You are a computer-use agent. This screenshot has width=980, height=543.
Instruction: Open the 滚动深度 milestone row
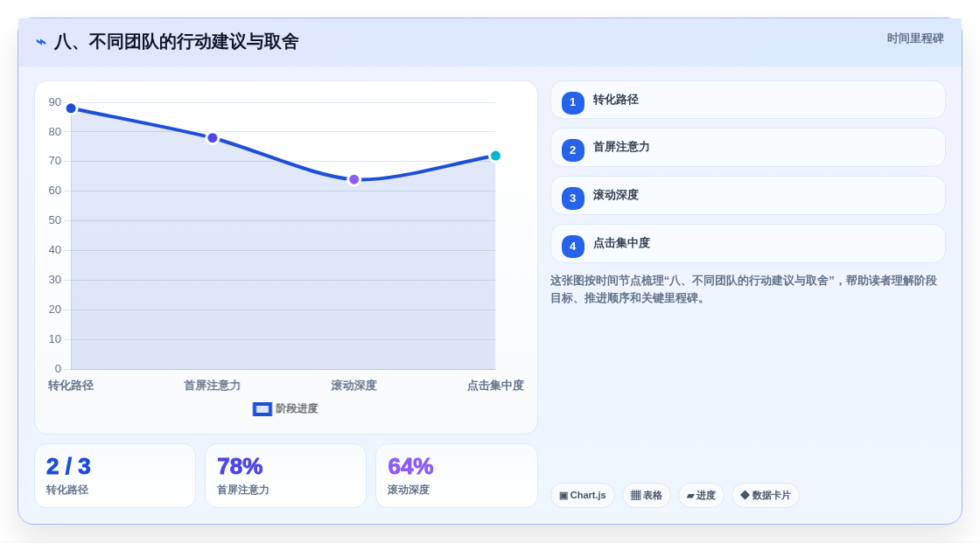(747, 196)
